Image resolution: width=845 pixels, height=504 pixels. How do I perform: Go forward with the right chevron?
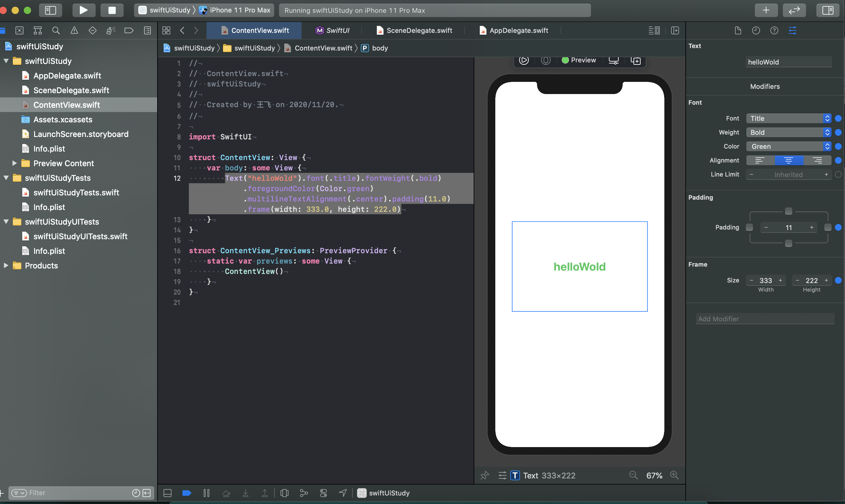[x=196, y=30]
